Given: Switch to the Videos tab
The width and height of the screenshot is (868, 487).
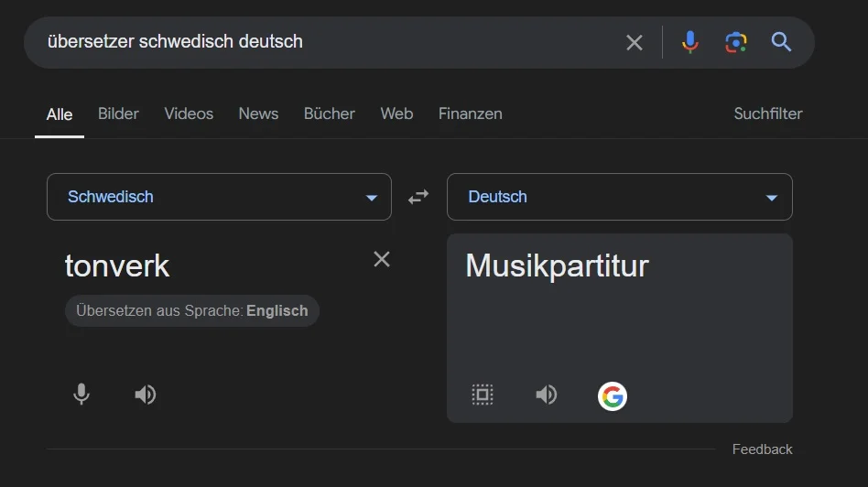Looking at the screenshot, I should pos(189,114).
